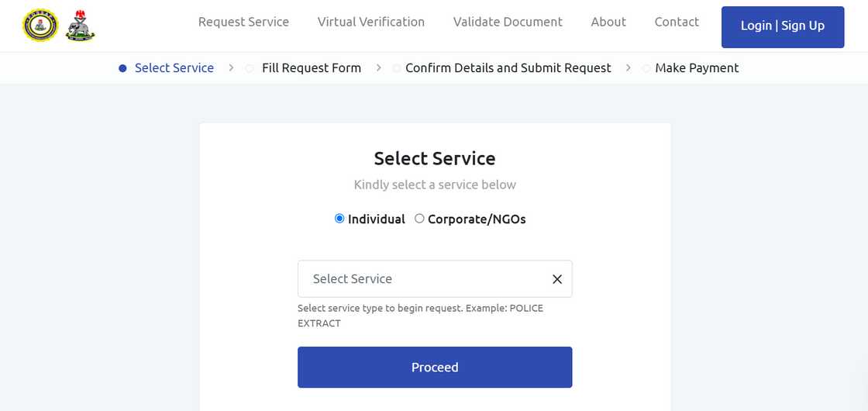Click the circular yellow police badge logo

[x=40, y=26]
